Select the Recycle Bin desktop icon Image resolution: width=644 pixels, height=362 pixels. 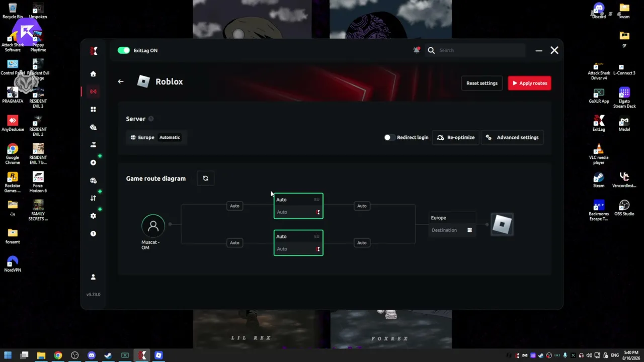[x=13, y=11]
